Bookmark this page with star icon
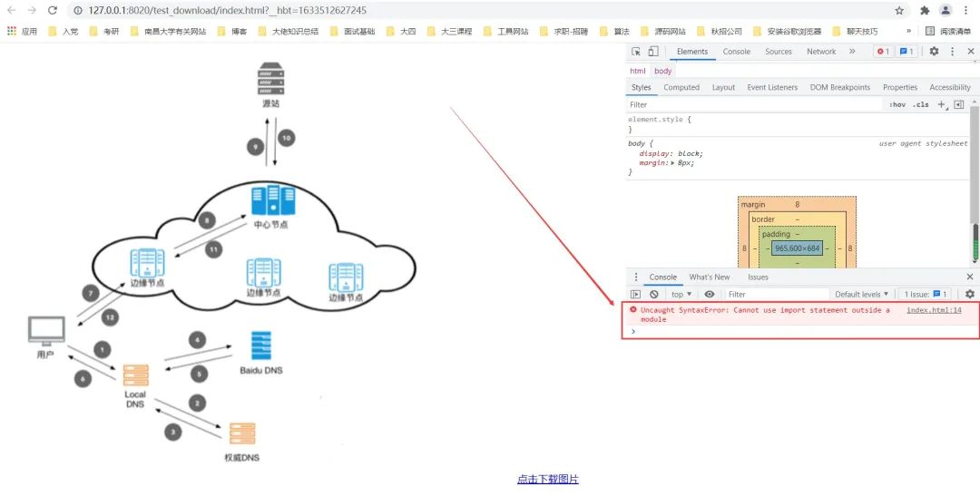This screenshot has width=980, height=496. point(899,11)
